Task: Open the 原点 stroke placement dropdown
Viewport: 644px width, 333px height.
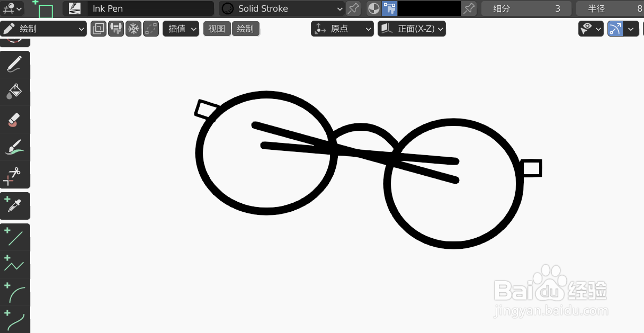Action: pos(343,29)
